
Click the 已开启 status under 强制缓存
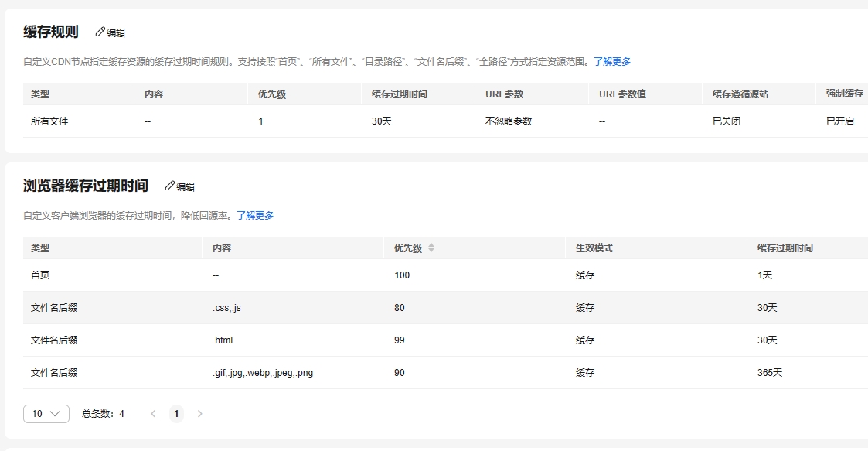click(x=840, y=121)
